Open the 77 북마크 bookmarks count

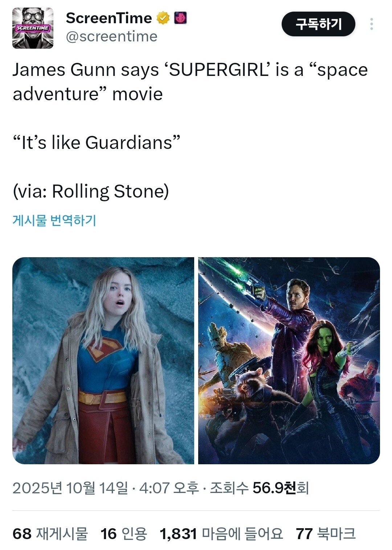[326, 534]
